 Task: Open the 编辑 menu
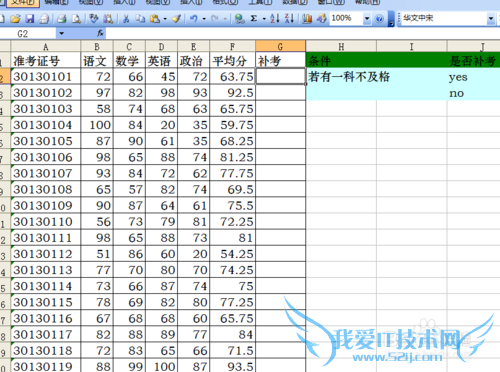click(57, 2)
